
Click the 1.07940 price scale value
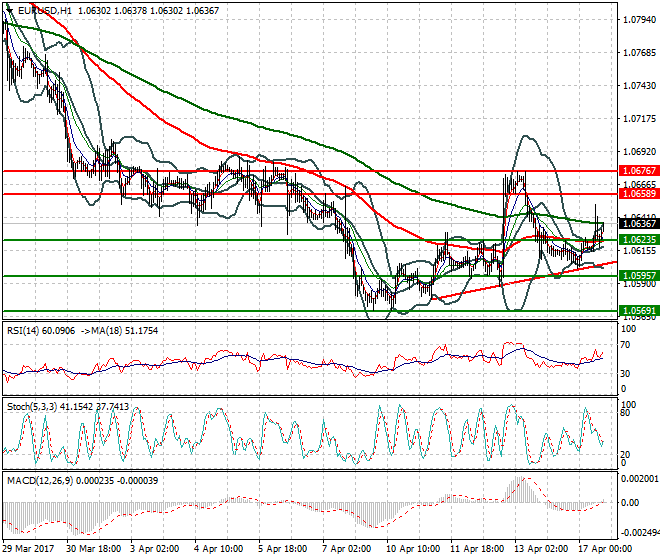tap(639, 19)
